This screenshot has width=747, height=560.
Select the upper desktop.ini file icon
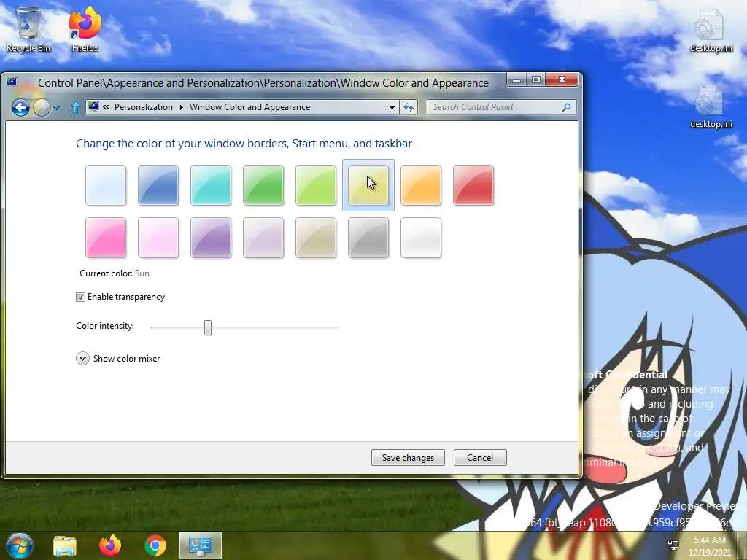pos(711,31)
